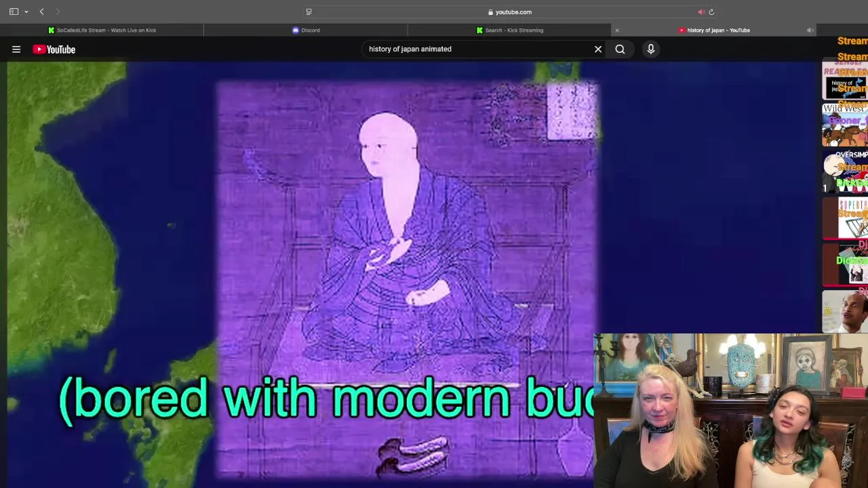Mute audio using address bar speaker icon
The height and width of the screenshot is (488, 868).
(701, 12)
